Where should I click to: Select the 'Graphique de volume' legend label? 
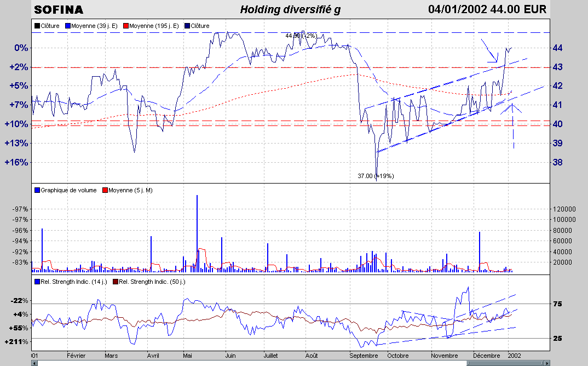[68, 190]
